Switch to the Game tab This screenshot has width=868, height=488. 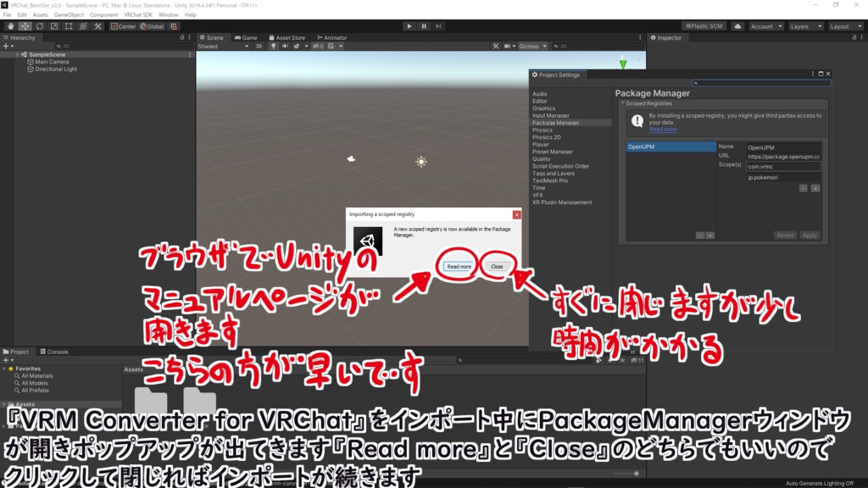pos(247,37)
